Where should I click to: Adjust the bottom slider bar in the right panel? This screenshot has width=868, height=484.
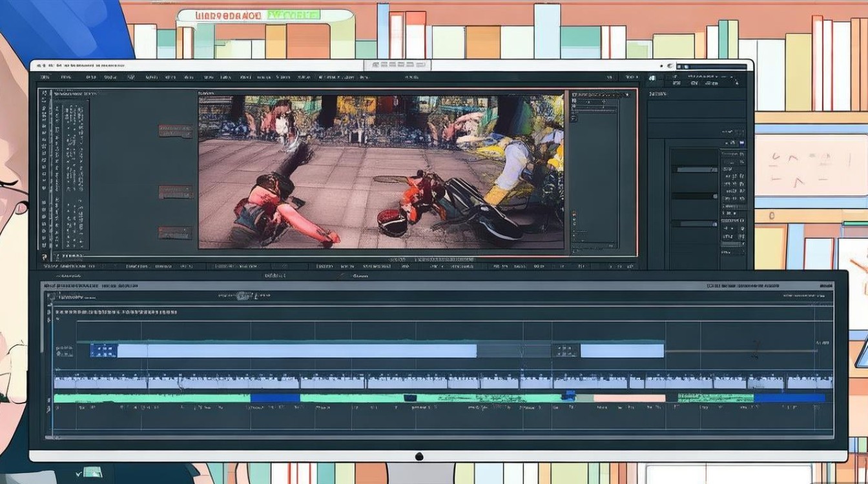pos(695,223)
